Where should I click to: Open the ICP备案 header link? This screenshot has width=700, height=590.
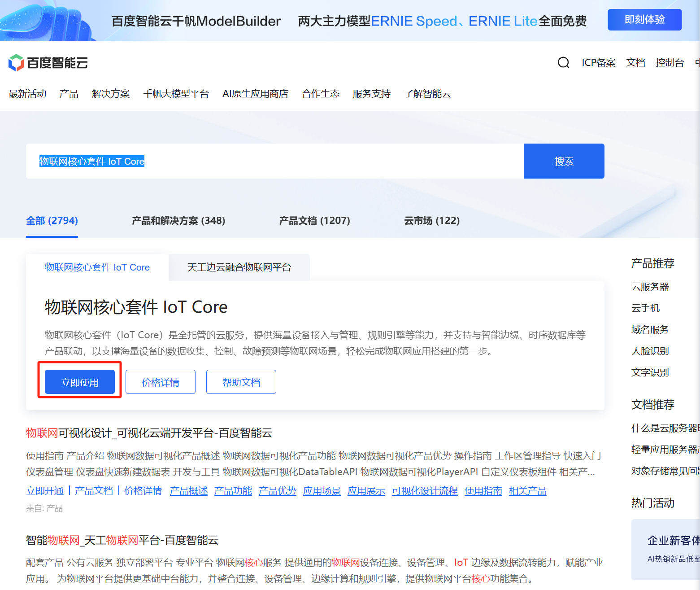pos(599,62)
